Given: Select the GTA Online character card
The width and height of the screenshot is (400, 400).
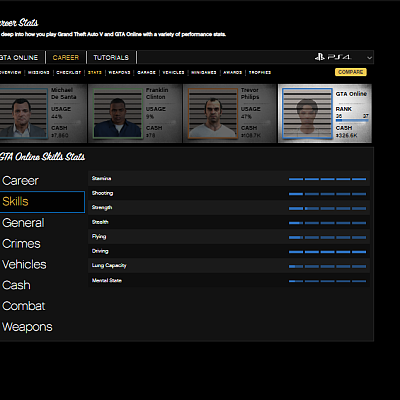Looking at the screenshot, I should [x=325, y=113].
